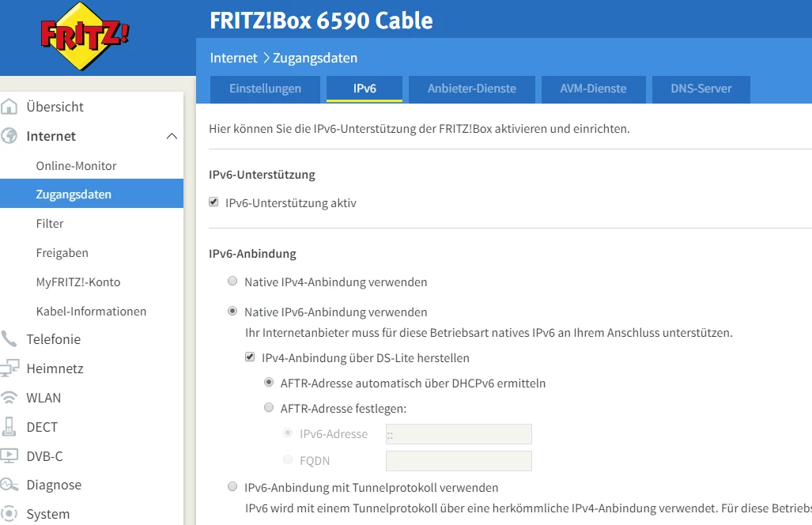This screenshot has height=525, width=812.
Task: Click the Diagnose icon in sidebar
Action: 9,485
